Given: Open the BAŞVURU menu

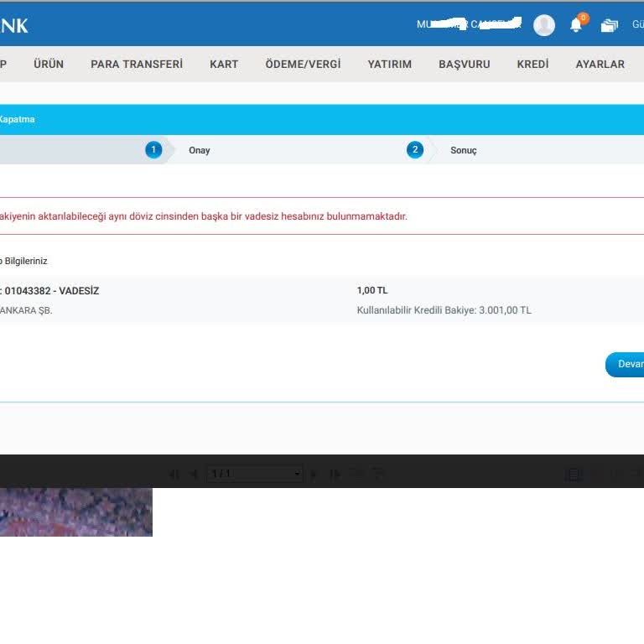Looking at the screenshot, I should tap(464, 64).
